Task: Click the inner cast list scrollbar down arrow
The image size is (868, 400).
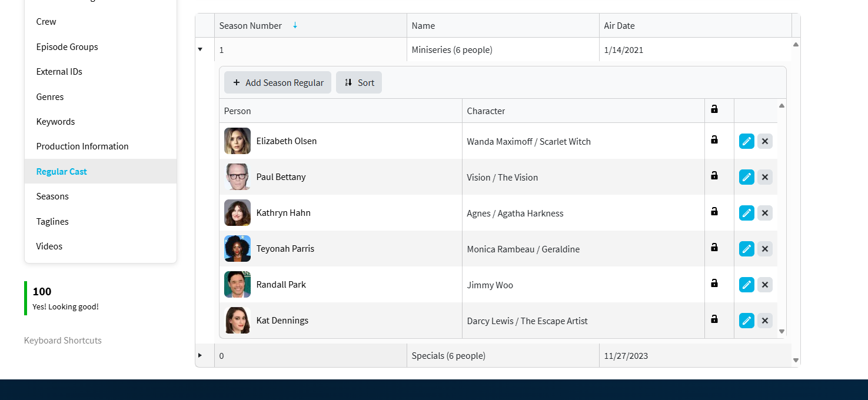Action: coord(782,332)
